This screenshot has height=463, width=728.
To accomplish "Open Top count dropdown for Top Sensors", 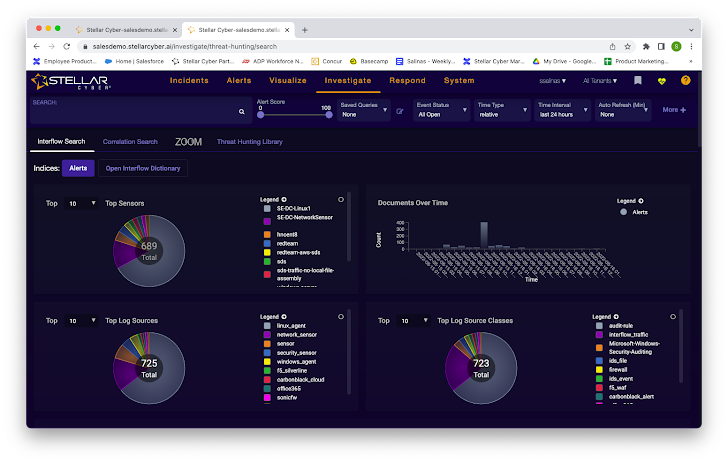I will click(81, 203).
